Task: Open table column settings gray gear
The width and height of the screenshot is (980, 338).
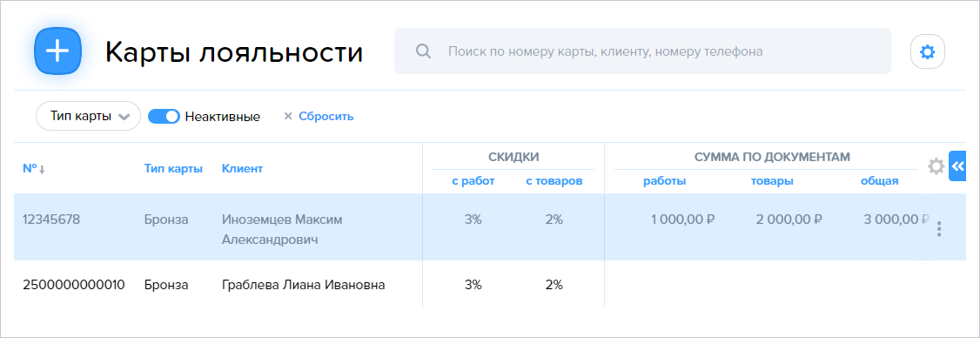Action: coord(936,166)
